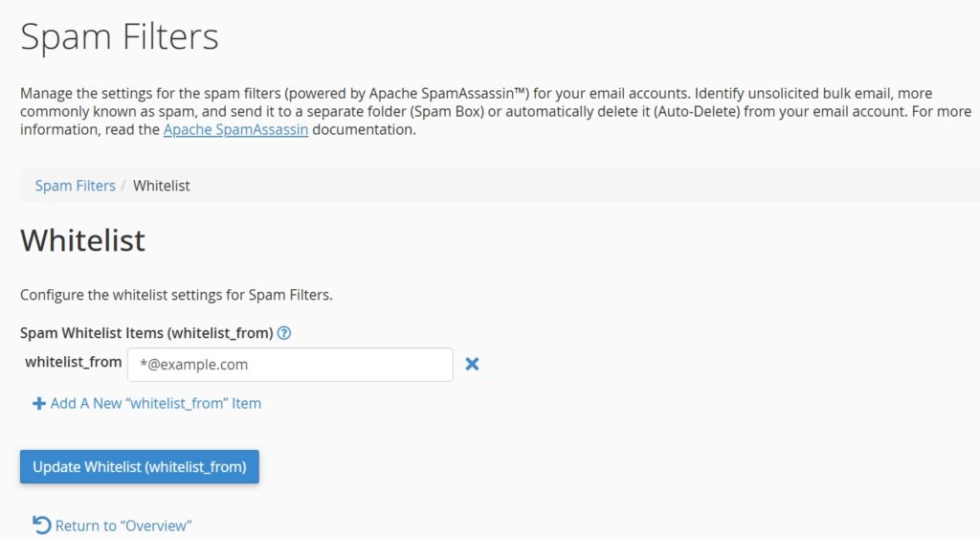
Task: Remove the *@example.com entry with the X icon
Action: pos(472,364)
